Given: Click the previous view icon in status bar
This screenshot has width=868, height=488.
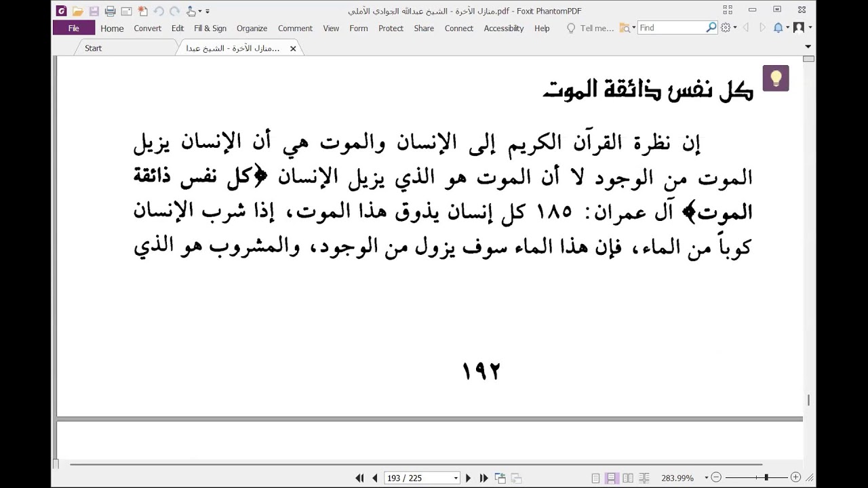Looking at the screenshot, I should click(500, 478).
